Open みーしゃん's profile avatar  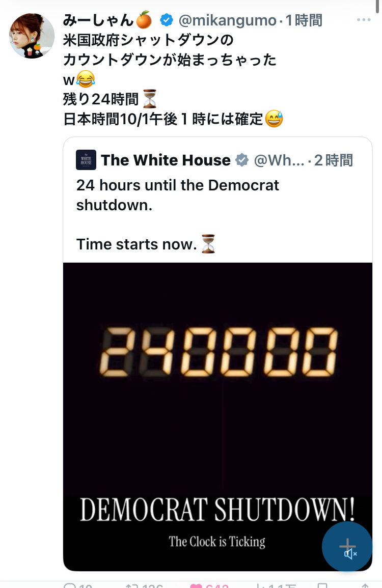click(x=32, y=36)
